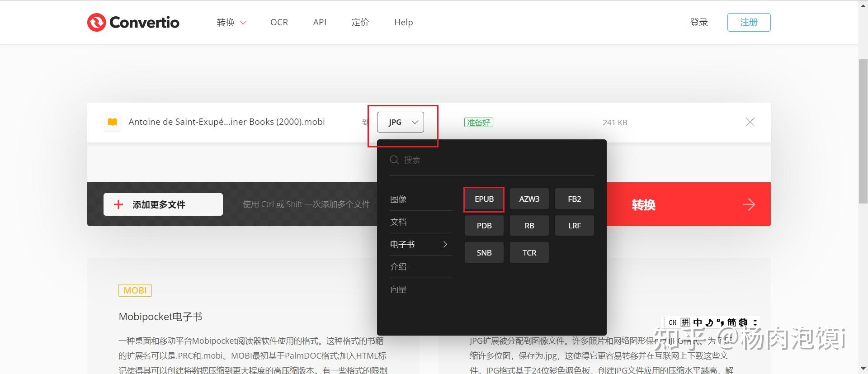Screen dimensions: 868x374
Task: Click the arrow on the convert button
Action: 749,204
